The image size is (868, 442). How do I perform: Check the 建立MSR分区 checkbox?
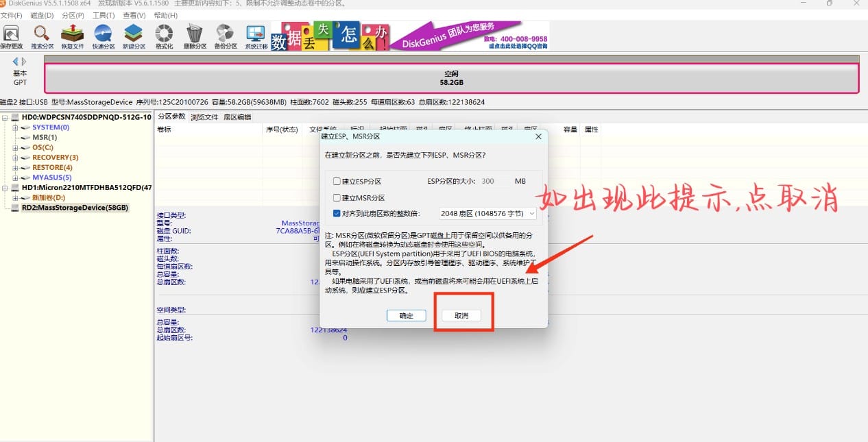point(337,197)
